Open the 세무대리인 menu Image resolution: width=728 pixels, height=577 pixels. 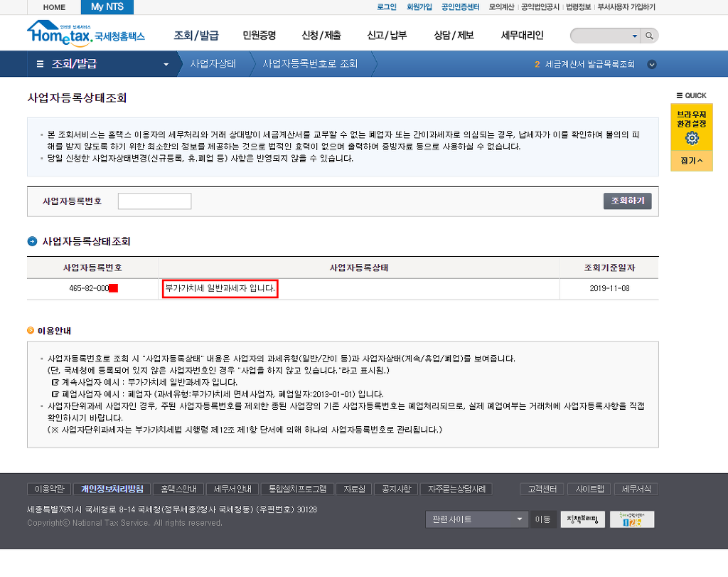point(523,36)
